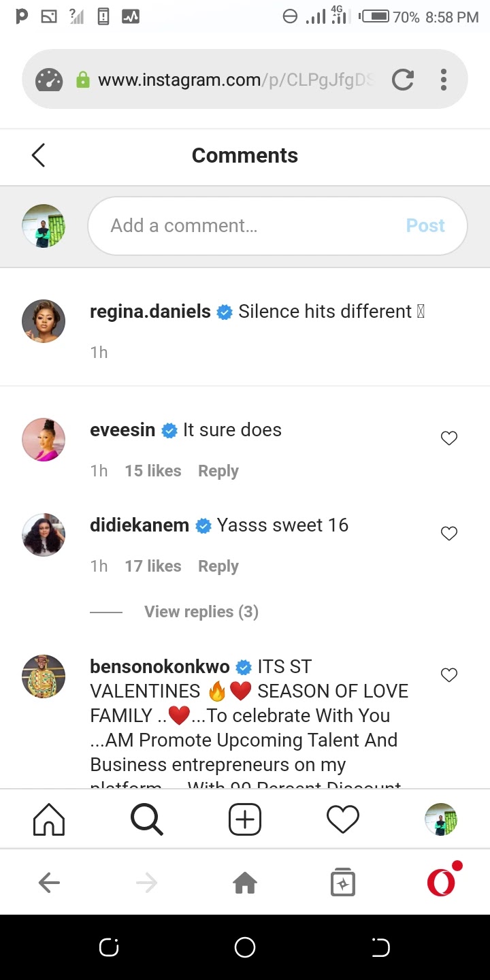Go to the browser home page icon
Viewport: 490px width, 980px height.
point(245,883)
